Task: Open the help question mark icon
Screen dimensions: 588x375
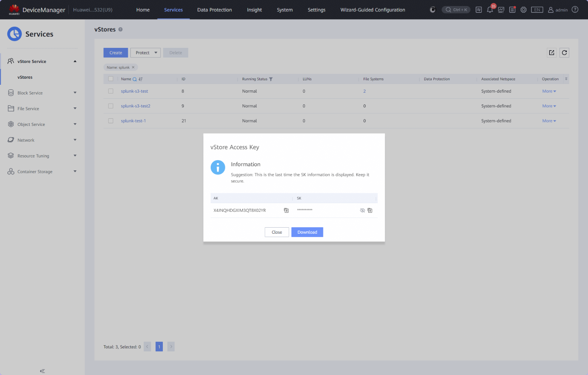Action: point(575,9)
